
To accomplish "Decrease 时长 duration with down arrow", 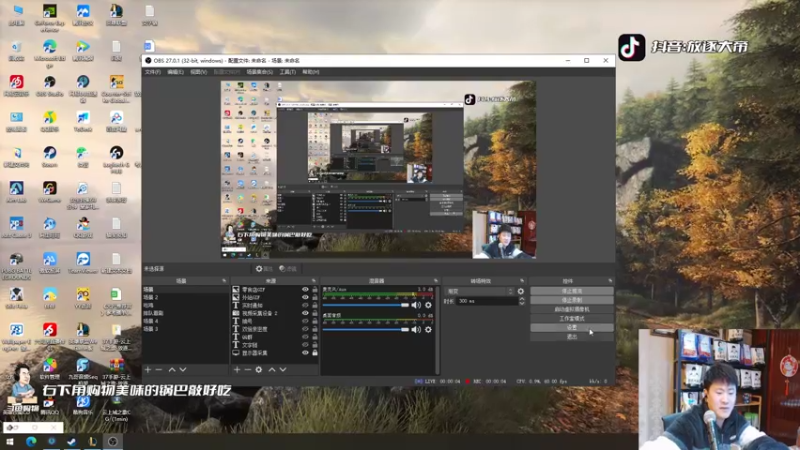I will point(521,304).
